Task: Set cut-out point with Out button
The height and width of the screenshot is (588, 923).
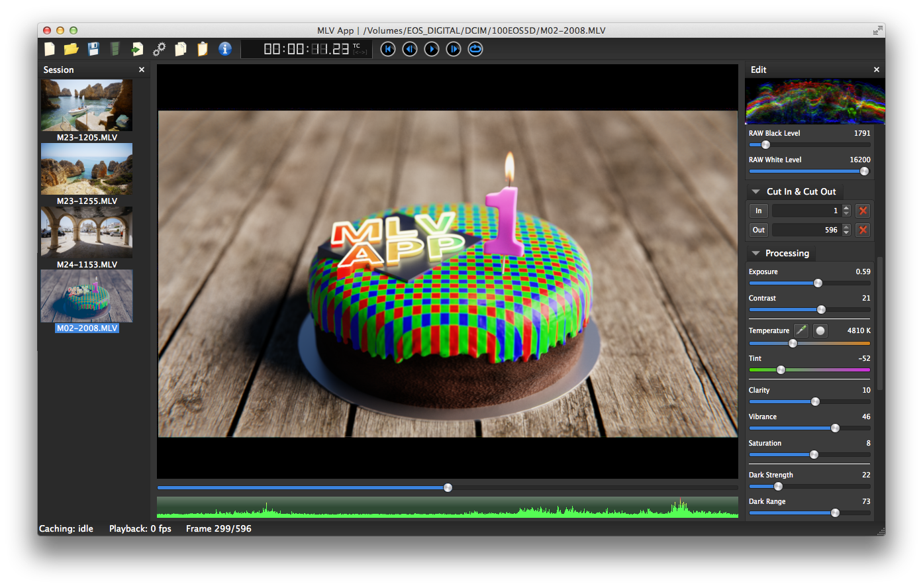Action: tap(759, 230)
